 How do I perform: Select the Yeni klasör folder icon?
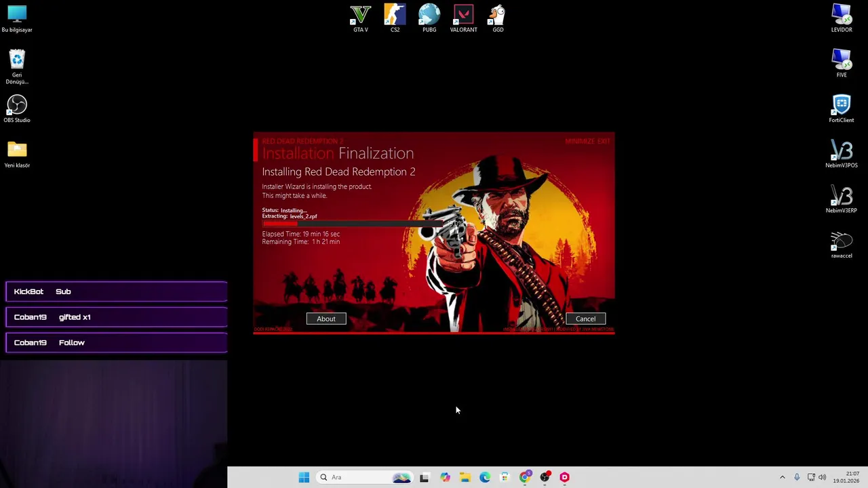click(x=17, y=154)
